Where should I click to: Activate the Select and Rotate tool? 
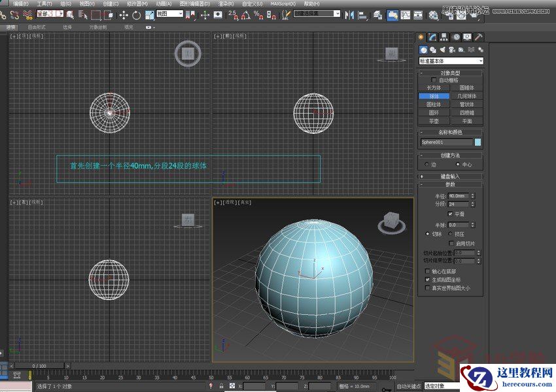click(135, 14)
